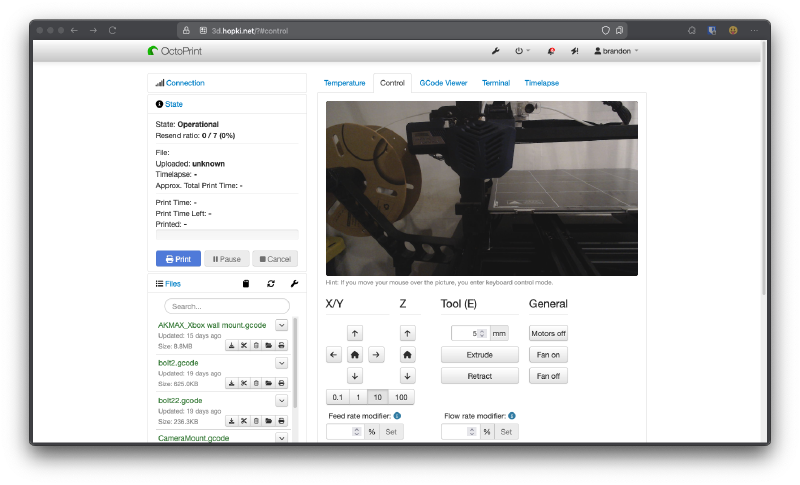The width and height of the screenshot is (800, 485).
Task: Select the 0.1 jog distance
Action: click(x=337, y=397)
